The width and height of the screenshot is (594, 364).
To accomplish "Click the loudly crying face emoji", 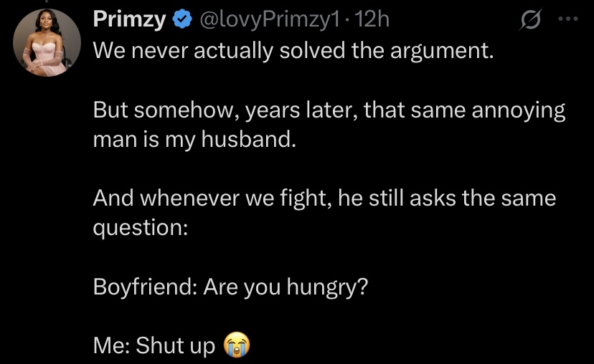I will click(237, 345).
